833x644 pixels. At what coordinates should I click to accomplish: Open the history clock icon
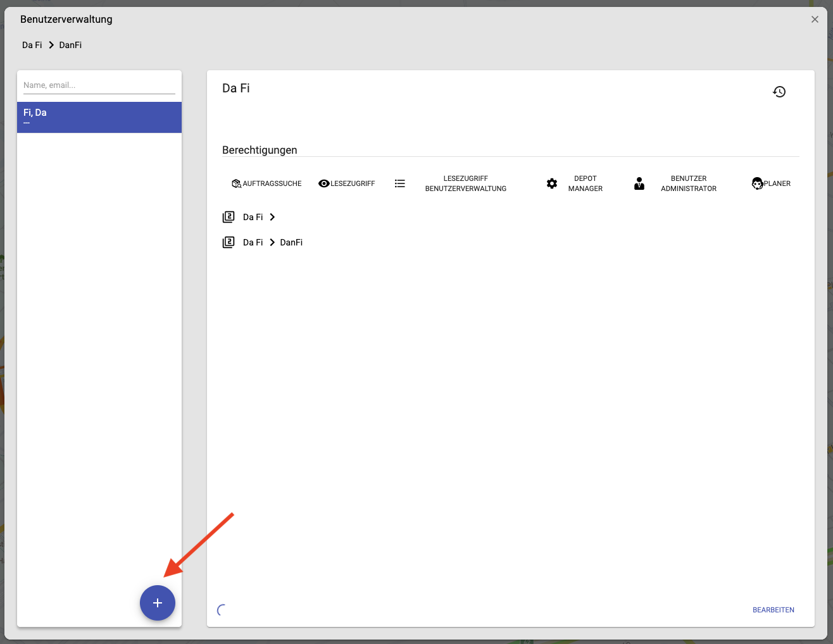(x=779, y=92)
